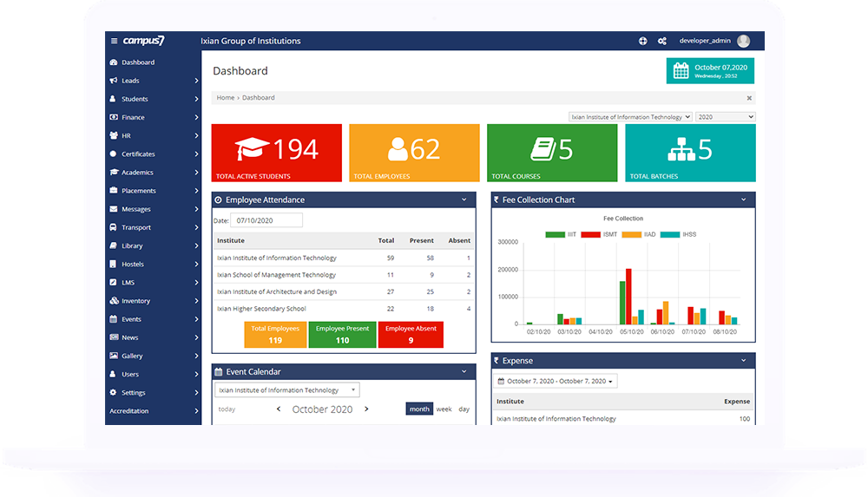Click Ixian School of Management Technology row
The image size is (868, 497).
(x=343, y=275)
